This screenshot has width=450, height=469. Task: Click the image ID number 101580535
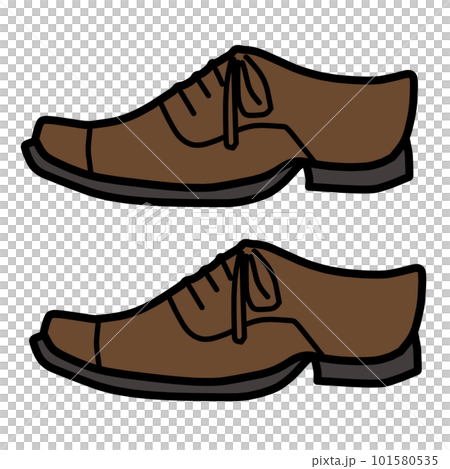pyautogui.click(x=404, y=461)
